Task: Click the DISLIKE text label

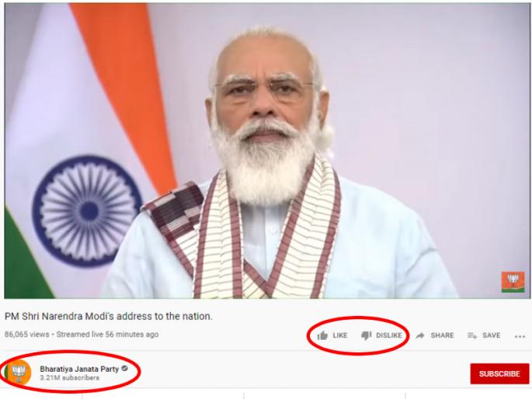Action: pyautogui.click(x=389, y=335)
